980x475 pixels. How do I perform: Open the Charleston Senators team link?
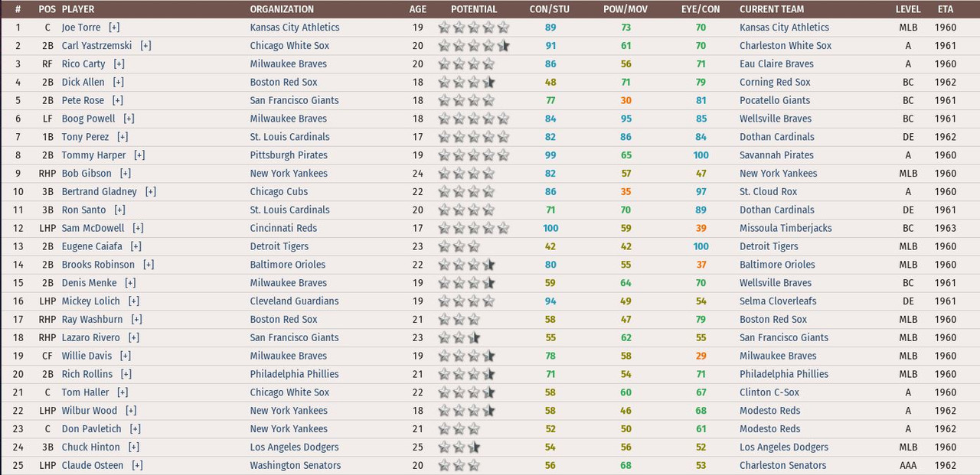coord(783,466)
